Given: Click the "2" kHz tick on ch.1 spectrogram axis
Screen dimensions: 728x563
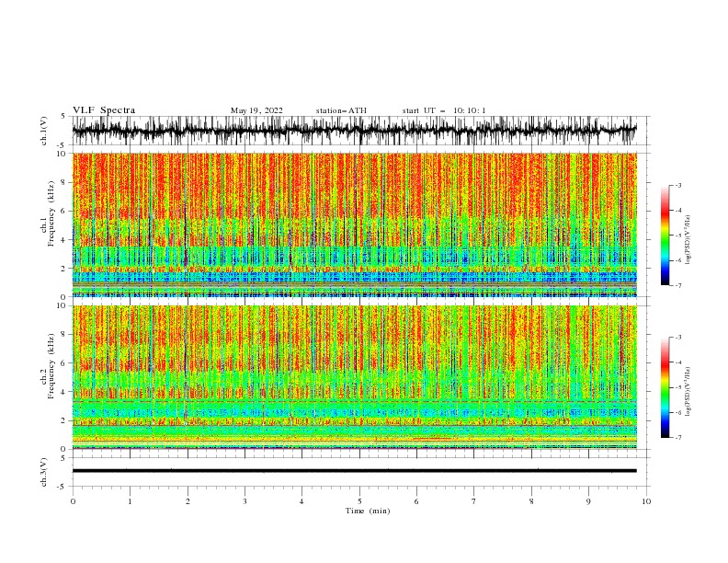Looking at the screenshot, I should coord(64,268).
